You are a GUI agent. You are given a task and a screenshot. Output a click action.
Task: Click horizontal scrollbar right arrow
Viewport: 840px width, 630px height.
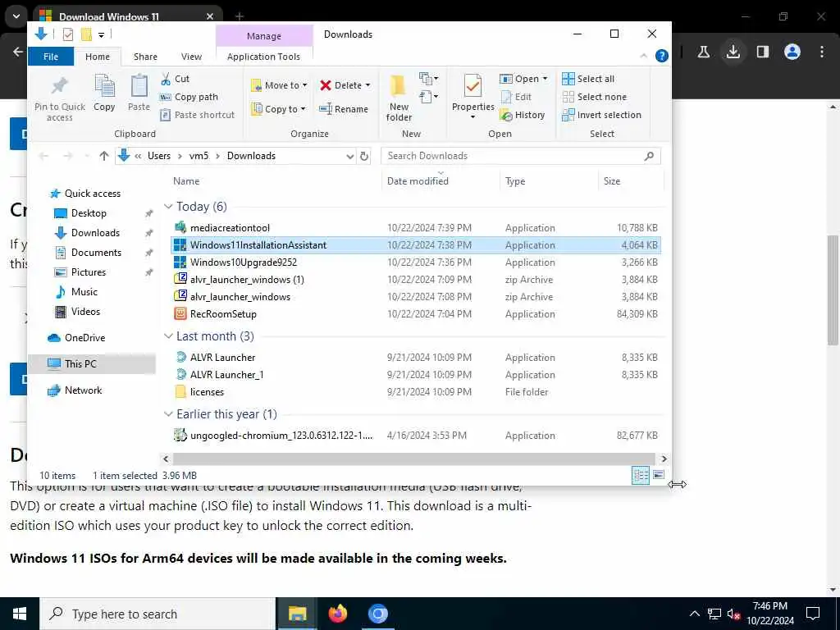pos(664,459)
